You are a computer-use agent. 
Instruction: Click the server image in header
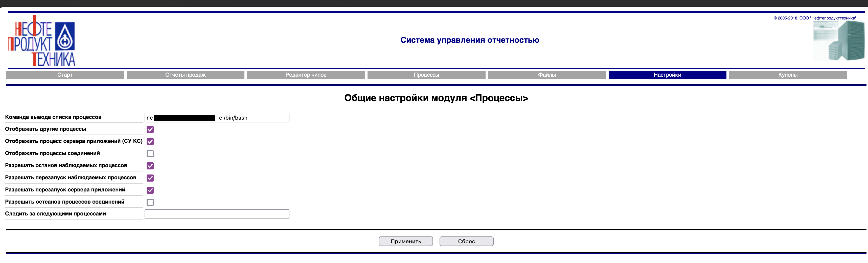pyautogui.click(x=838, y=41)
